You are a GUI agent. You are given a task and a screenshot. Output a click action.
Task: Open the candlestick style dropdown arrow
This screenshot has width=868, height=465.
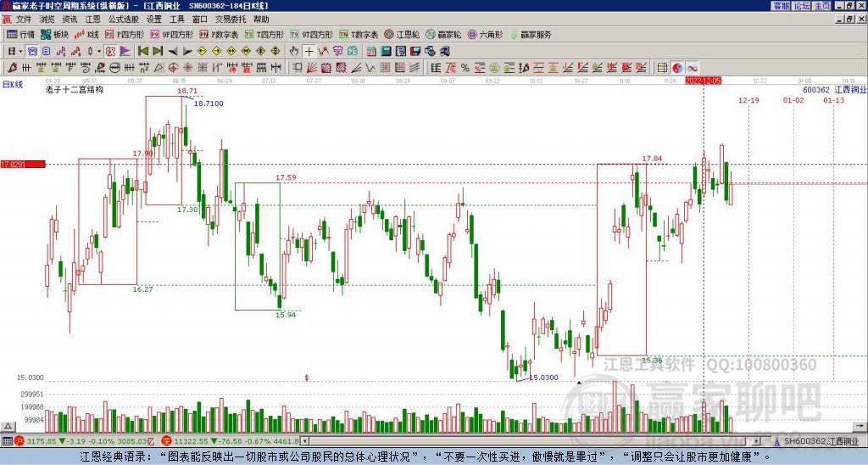(99, 51)
